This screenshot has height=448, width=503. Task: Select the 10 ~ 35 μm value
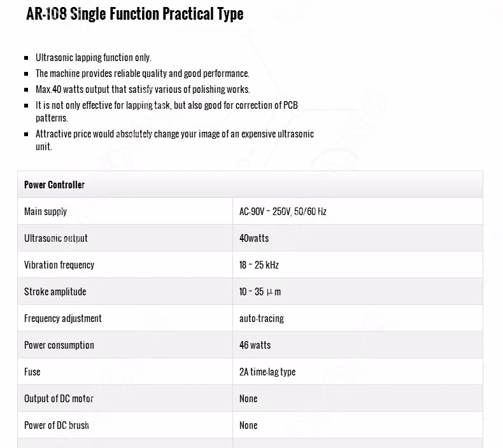pyautogui.click(x=260, y=292)
